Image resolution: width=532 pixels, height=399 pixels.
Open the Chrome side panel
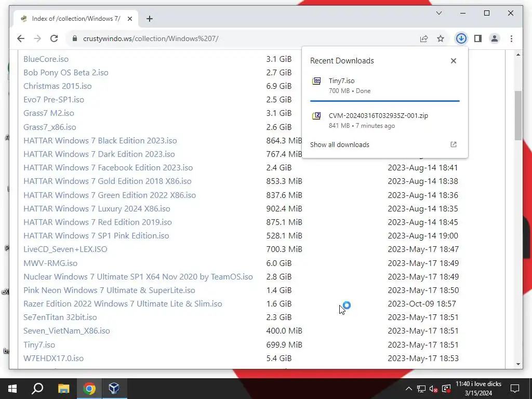click(478, 38)
